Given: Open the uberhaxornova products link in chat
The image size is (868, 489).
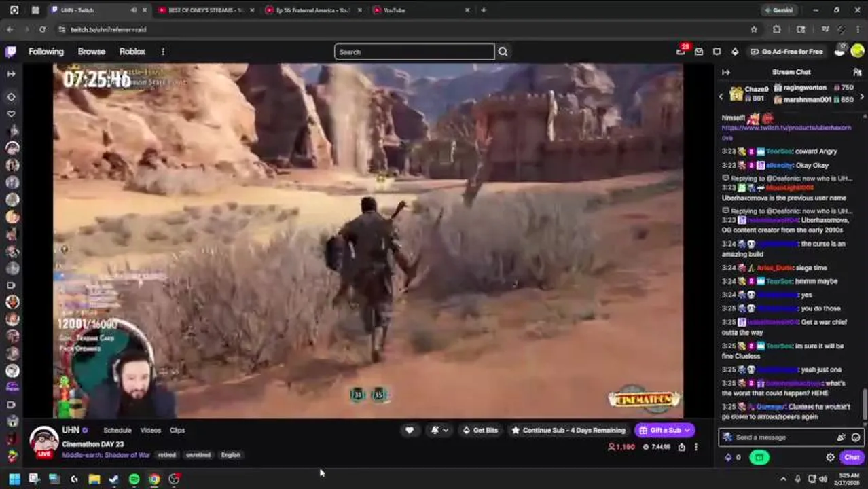Looking at the screenshot, I should [x=786, y=132].
